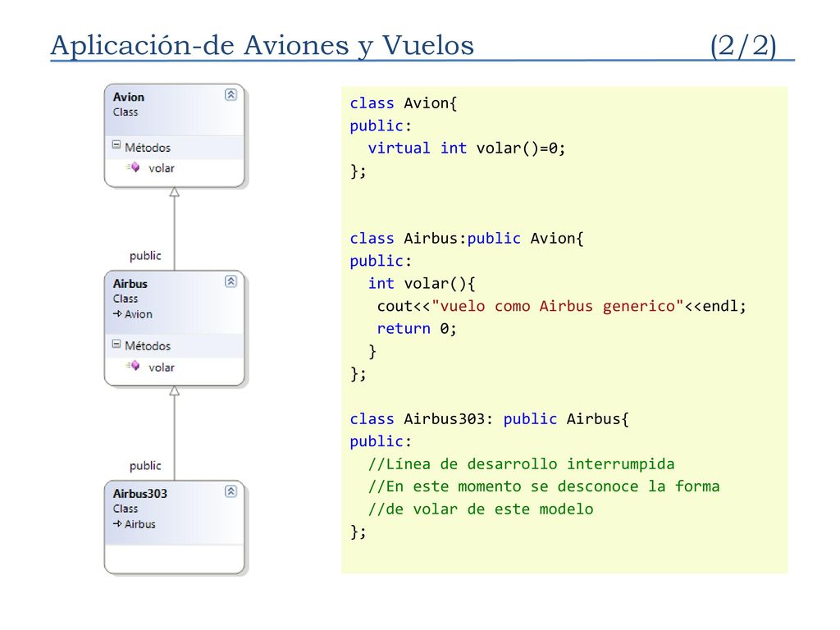Click inheritance arrowhead under Airbus class

coord(174,391)
